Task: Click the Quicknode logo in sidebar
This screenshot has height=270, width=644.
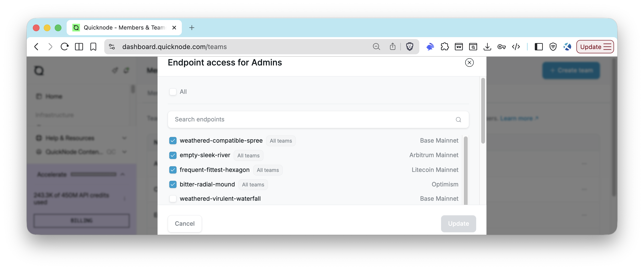Action: click(x=39, y=70)
